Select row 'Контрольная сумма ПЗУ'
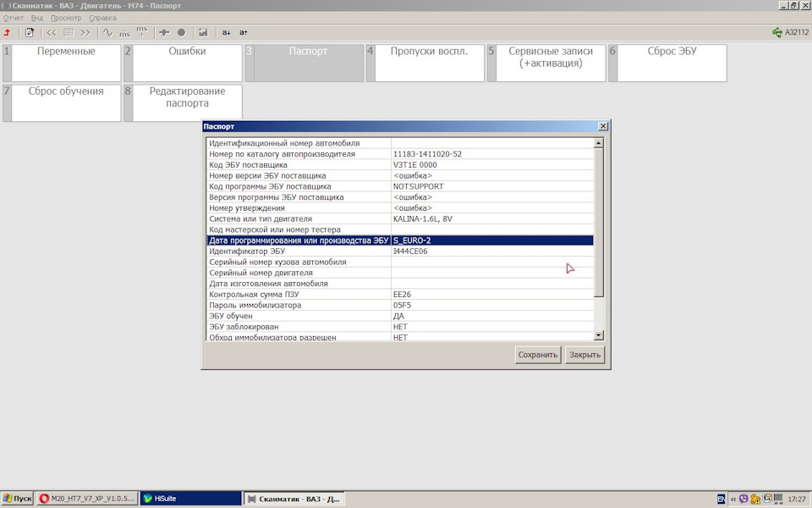Image resolution: width=812 pixels, height=508 pixels. click(400, 295)
